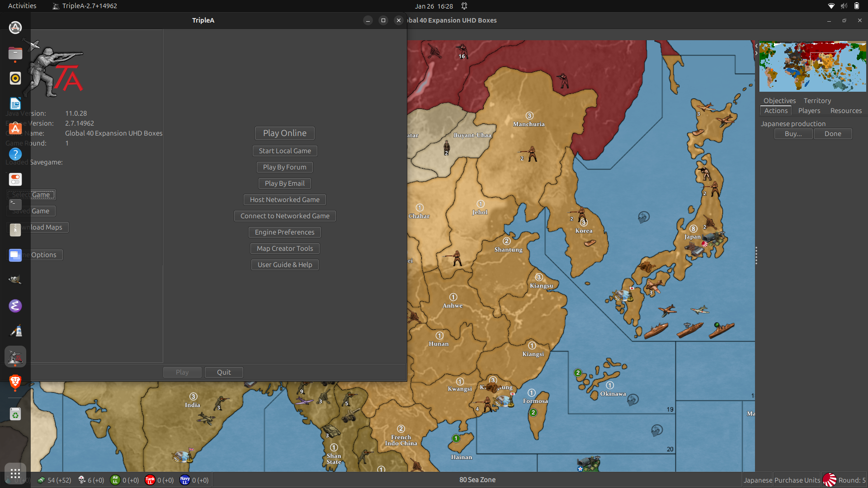868x488 pixels.
Task: Click the Japanese rising sun flag icon
Action: tap(829, 480)
